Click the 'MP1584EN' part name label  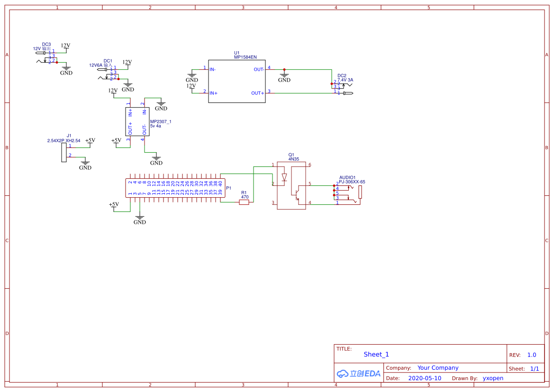click(245, 57)
